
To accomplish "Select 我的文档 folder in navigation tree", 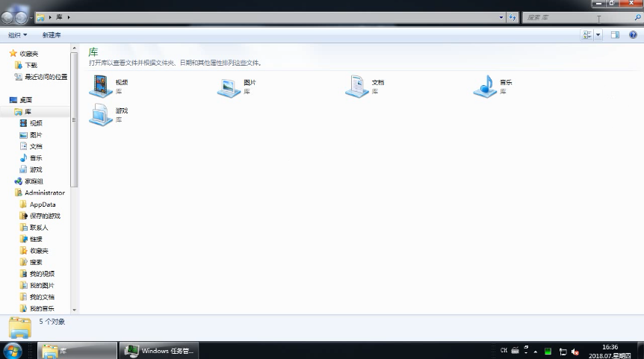I will tap(37, 297).
